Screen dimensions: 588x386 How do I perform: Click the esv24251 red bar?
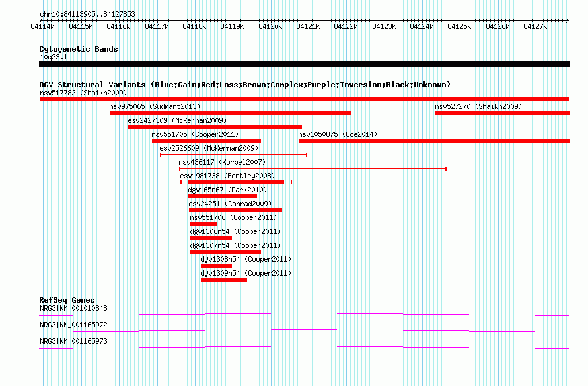tap(235, 210)
